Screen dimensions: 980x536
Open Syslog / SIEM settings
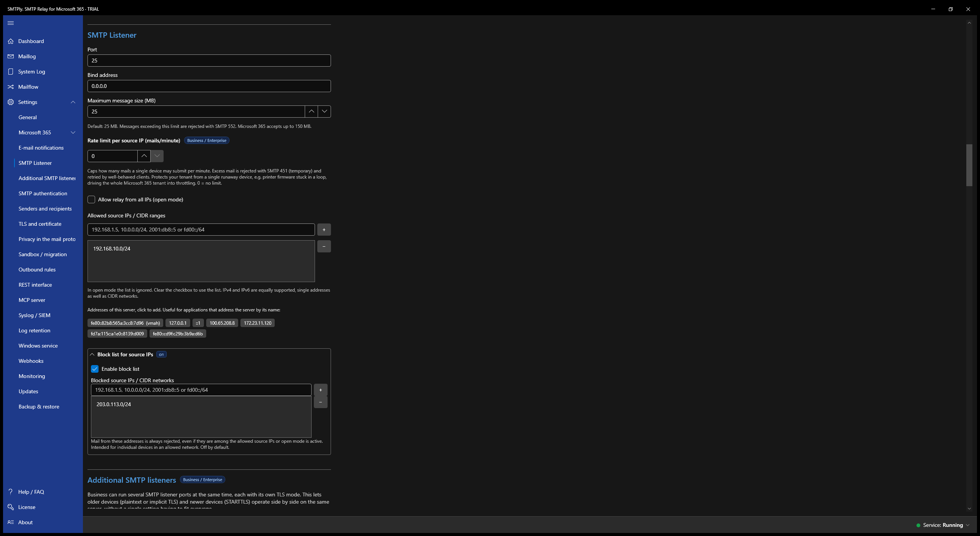click(34, 315)
